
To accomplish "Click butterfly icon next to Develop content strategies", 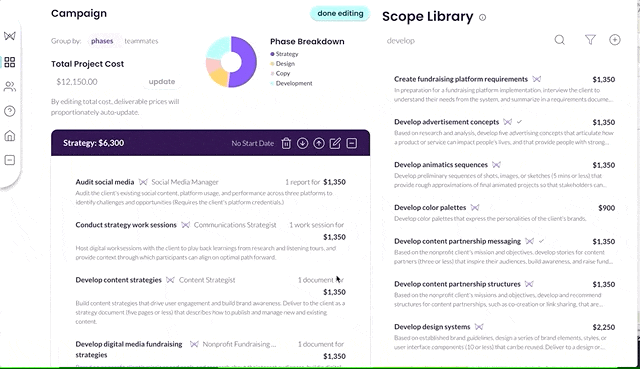I will click(x=170, y=280).
